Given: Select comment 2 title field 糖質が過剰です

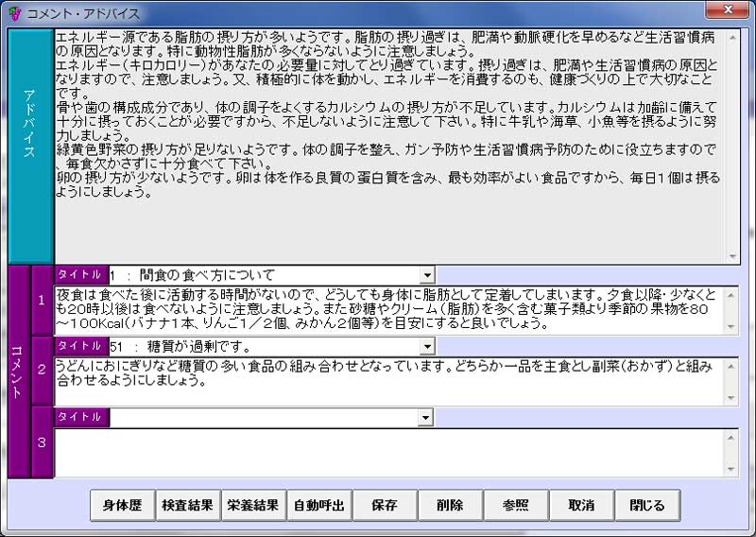Looking at the screenshot, I should coord(264,346).
